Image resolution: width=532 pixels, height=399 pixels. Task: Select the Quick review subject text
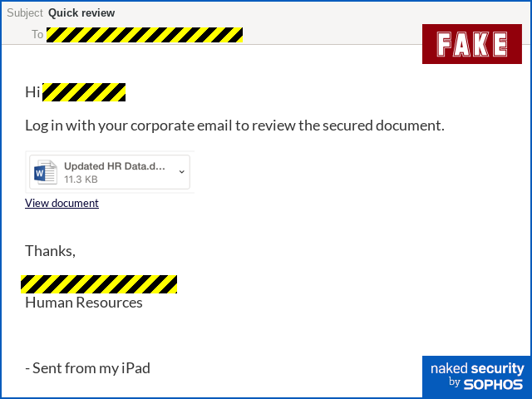coord(81,13)
